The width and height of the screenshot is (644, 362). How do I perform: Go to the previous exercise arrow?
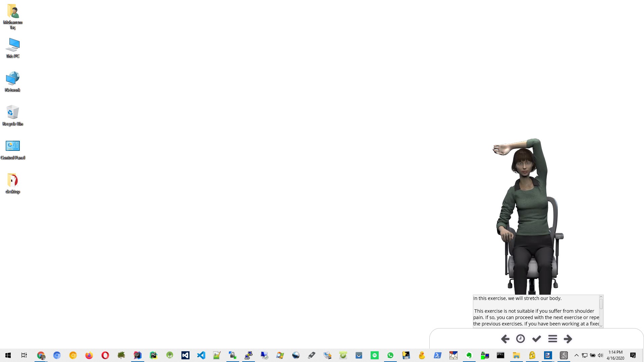[x=505, y=339]
